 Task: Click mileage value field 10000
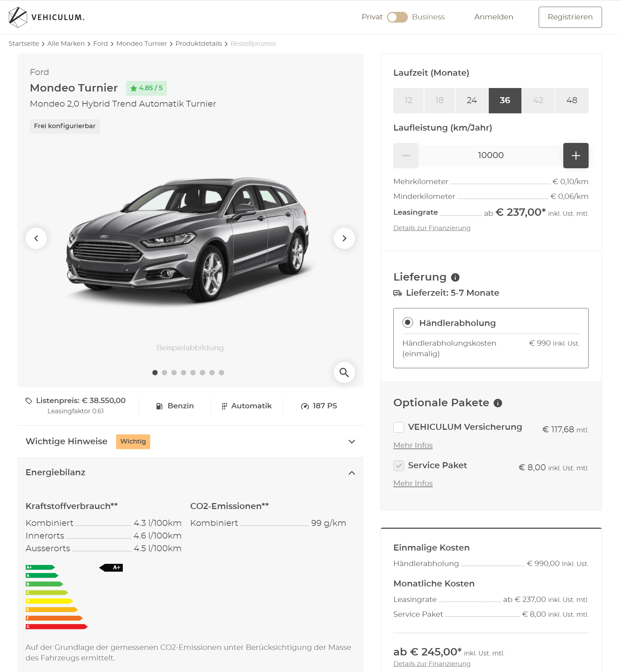(491, 156)
